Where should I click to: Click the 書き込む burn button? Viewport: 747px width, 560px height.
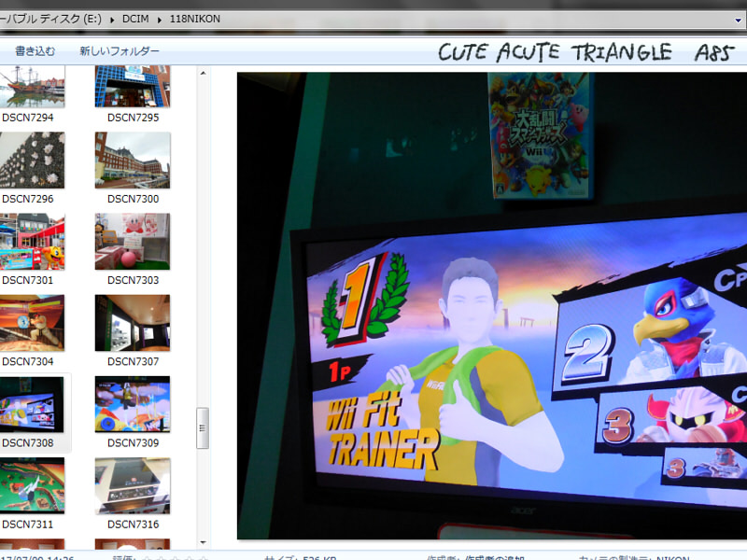35,51
